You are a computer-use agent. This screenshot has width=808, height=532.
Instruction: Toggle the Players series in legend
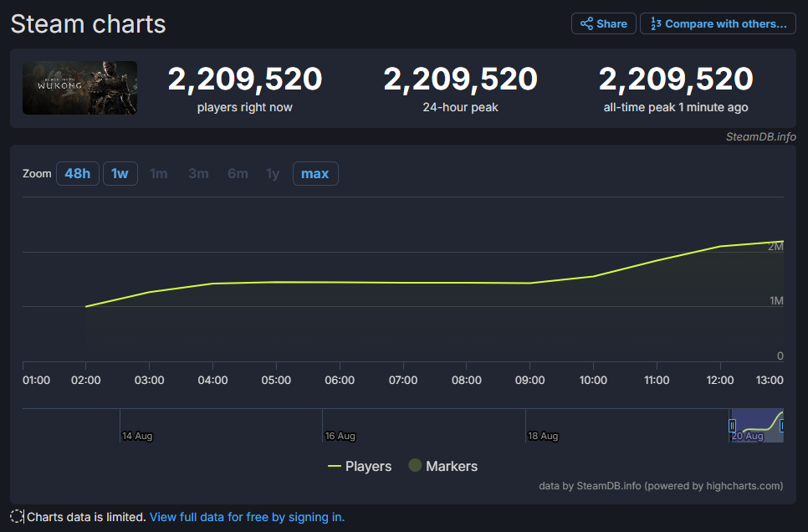pos(360,466)
